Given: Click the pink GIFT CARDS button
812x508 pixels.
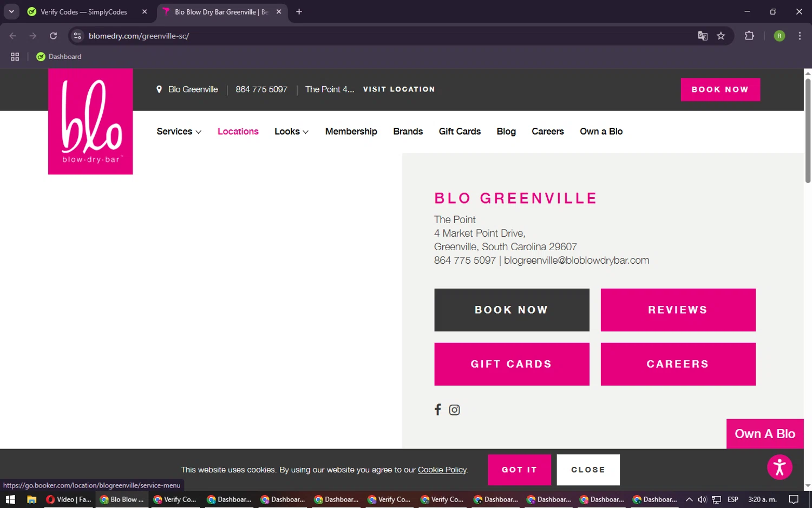Looking at the screenshot, I should click(x=512, y=364).
